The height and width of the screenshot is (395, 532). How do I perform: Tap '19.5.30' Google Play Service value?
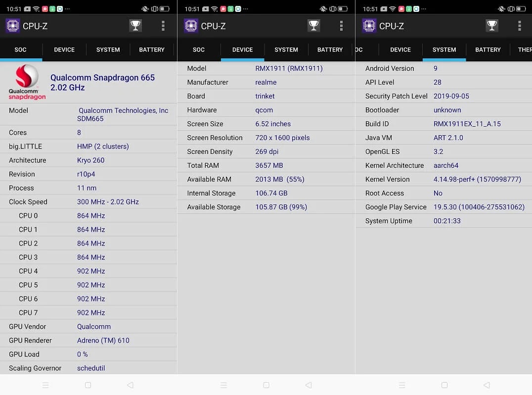coord(445,207)
